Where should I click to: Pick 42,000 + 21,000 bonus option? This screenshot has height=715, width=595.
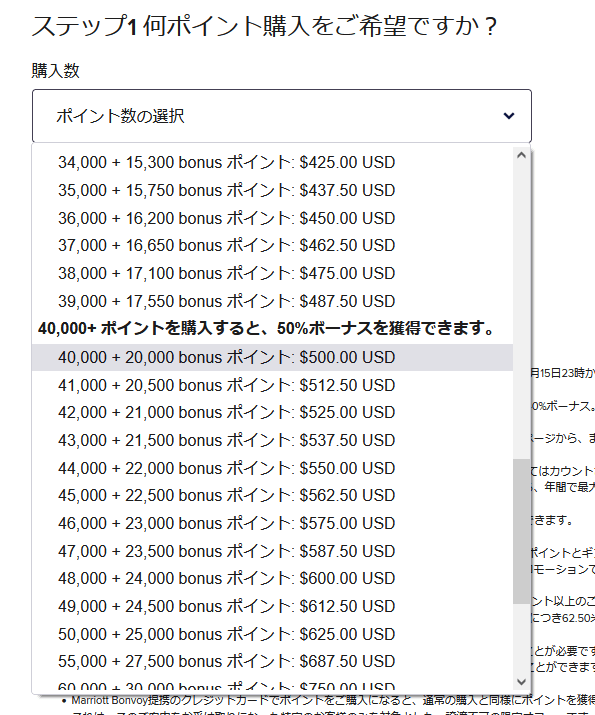272,412
